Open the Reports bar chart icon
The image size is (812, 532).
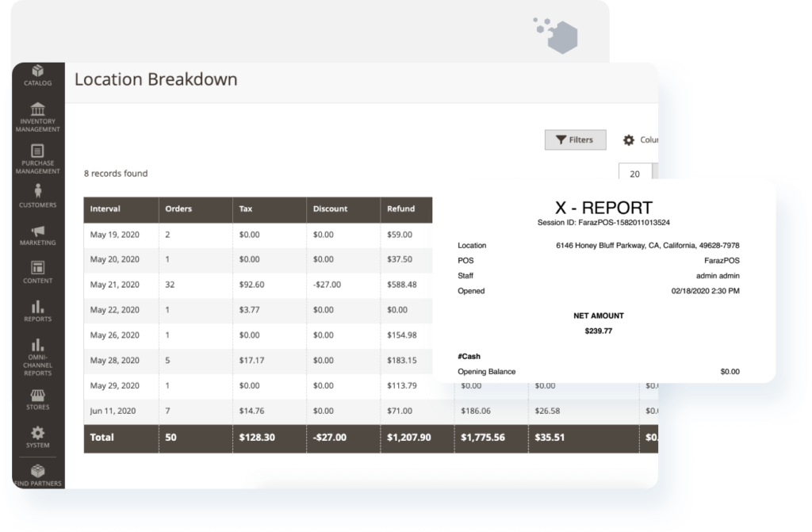tap(37, 310)
